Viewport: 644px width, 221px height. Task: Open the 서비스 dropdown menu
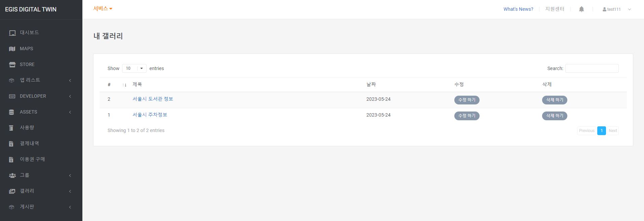(x=103, y=9)
